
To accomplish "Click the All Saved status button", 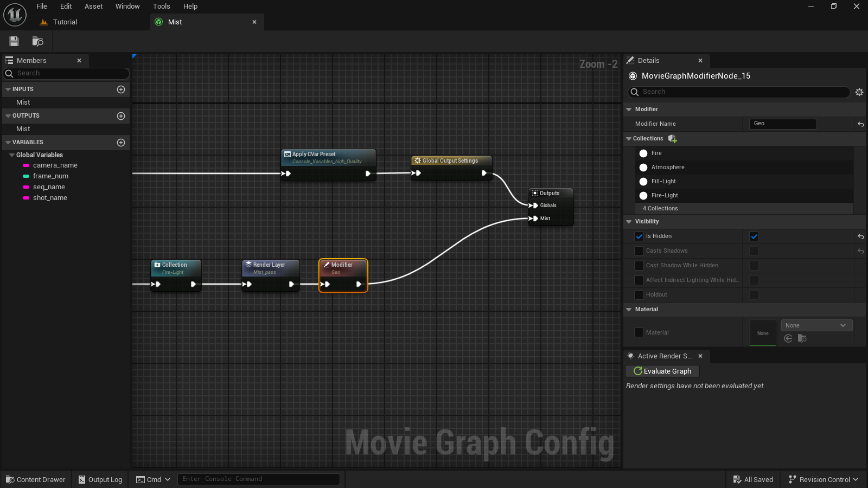I will 753,480.
